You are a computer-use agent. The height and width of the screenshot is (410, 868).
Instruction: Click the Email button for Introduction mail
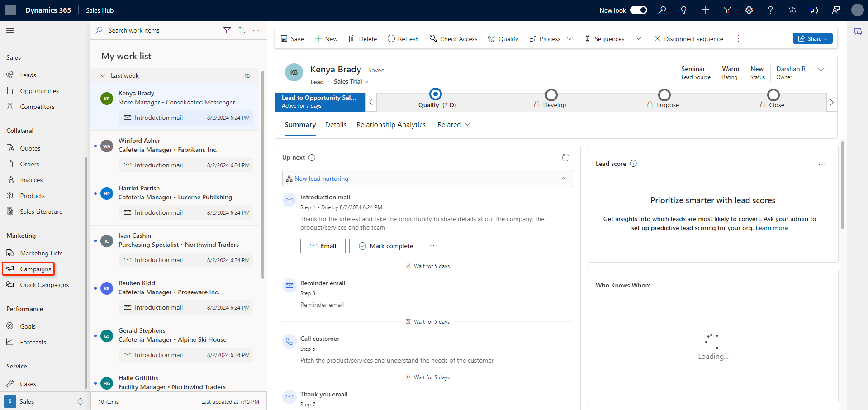tap(323, 246)
